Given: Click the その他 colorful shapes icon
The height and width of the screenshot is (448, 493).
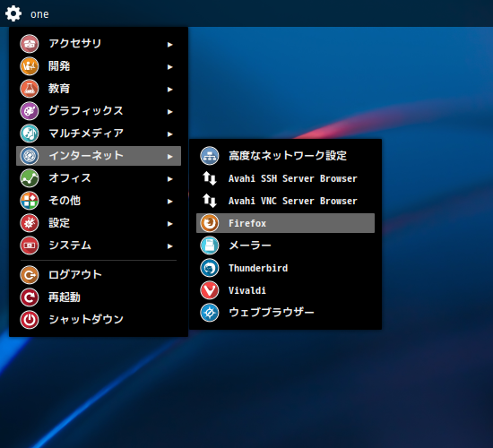Looking at the screenshot, I should (30, 201).
